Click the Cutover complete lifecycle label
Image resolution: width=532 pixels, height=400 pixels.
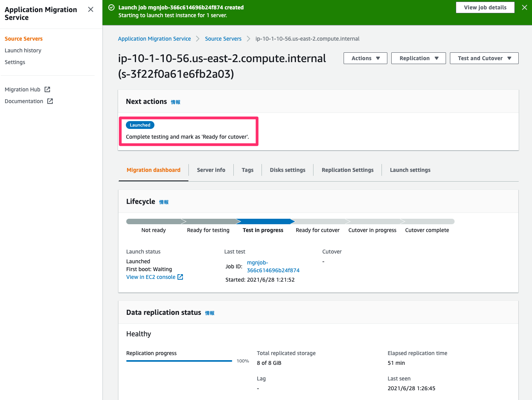coord(427,230)
